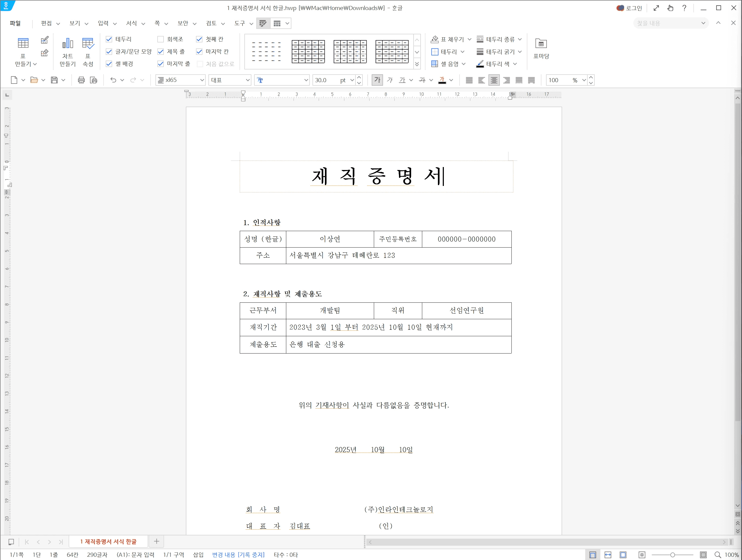The height and width of the screenshot is (560, 742).
Task: Disable the 제목 줄 (header row) checkbox
Action: (x=160, y=51)
